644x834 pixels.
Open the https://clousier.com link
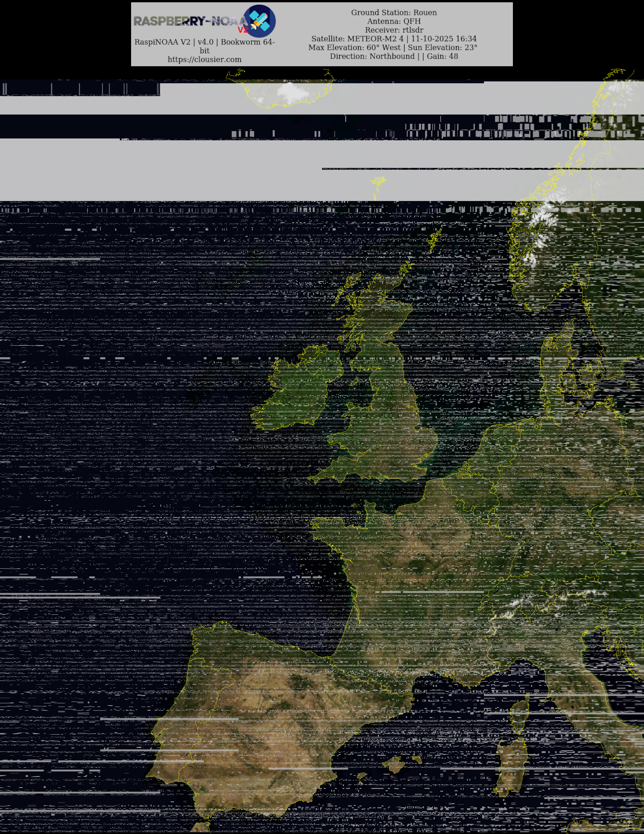(204, 60)
